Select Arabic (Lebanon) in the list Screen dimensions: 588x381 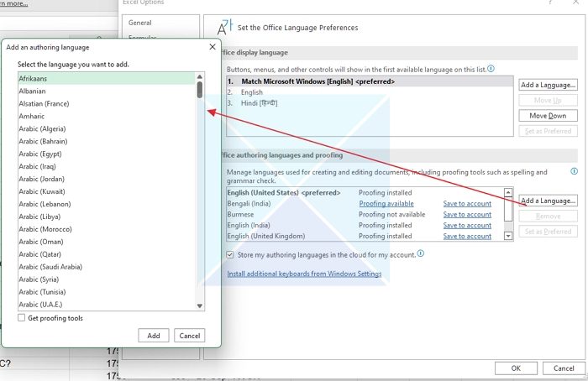click(107, 204)
